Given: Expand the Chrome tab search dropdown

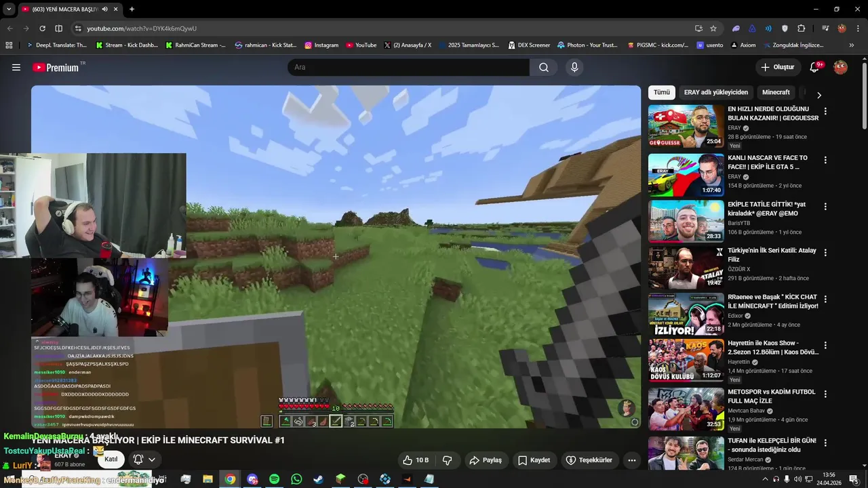Looking at the screenshot, I should coord(9,9).
